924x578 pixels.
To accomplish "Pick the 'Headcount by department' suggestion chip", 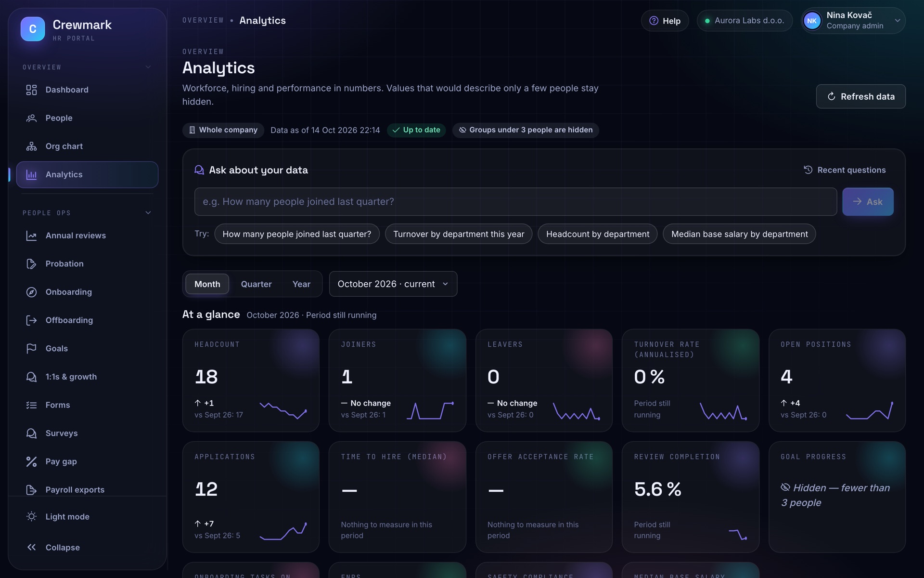I will (x=598, y=234).
